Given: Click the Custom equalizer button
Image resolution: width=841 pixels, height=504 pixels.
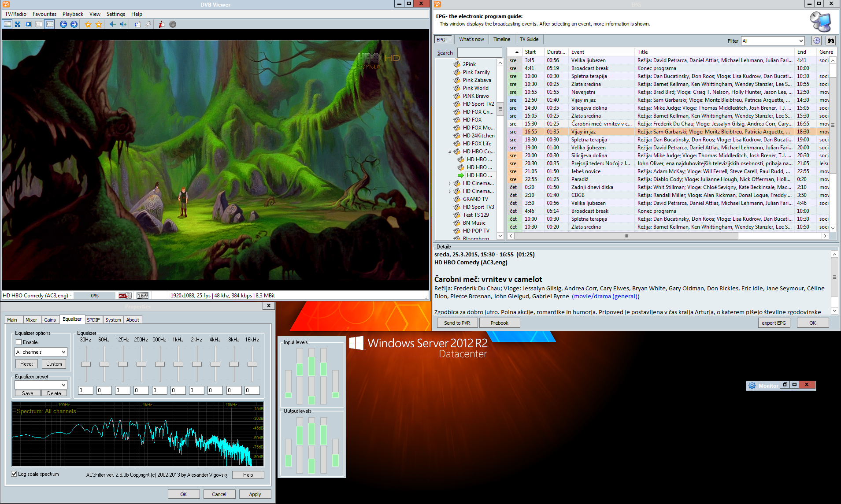Looking at the screenshot, I should [54, 364].
